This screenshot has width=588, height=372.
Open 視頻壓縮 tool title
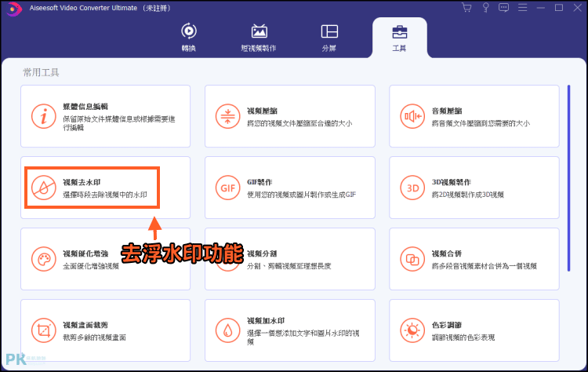[x=262, y=111]
